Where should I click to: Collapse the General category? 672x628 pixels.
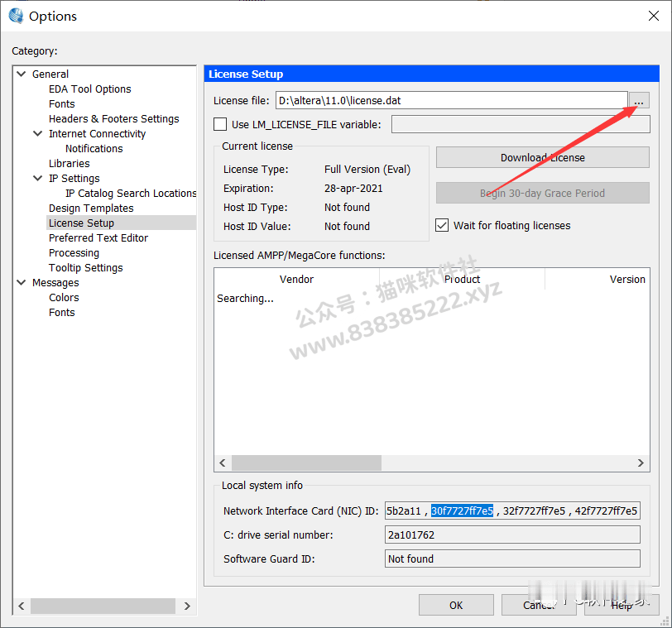click(x=21, y=74)
